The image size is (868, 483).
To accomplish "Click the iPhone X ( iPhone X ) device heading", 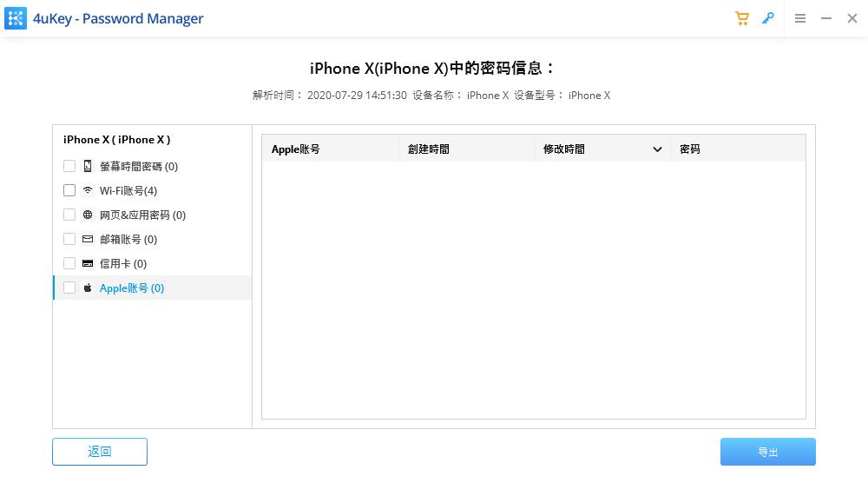I will coord(117,140).
